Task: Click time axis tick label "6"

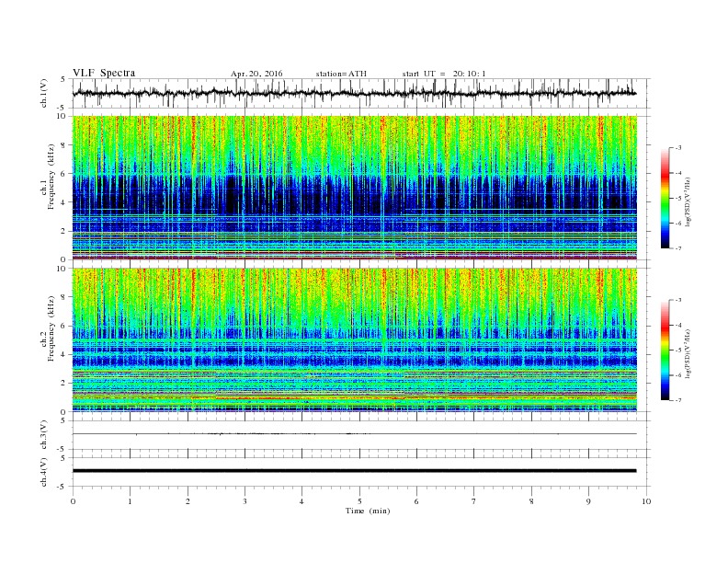Action: click(416, 501)
